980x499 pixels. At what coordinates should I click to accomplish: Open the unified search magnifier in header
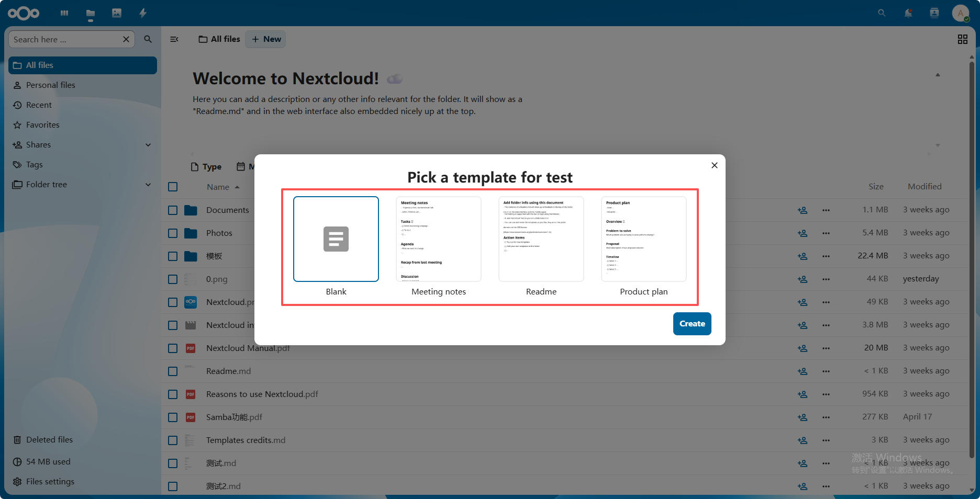[882, 13]
